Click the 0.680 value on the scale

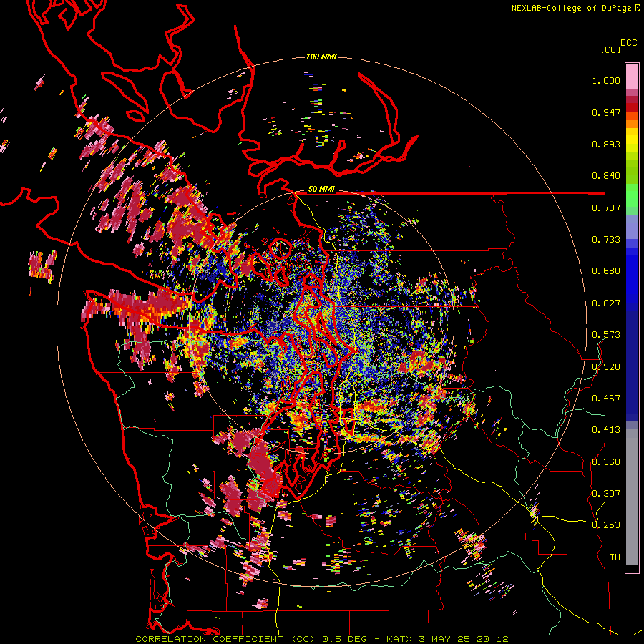point(606,271)
